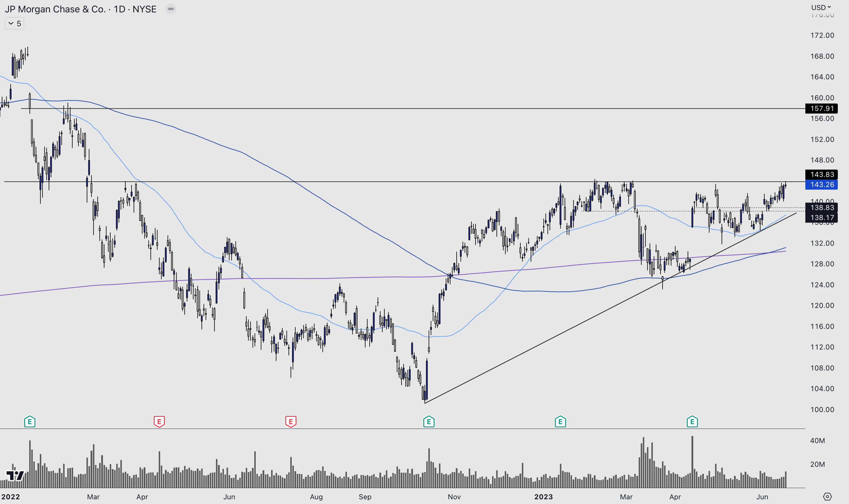Click the 164.00 price axis label
The height and width of the screenshot is (504, 849).
[x=822, y=77]
